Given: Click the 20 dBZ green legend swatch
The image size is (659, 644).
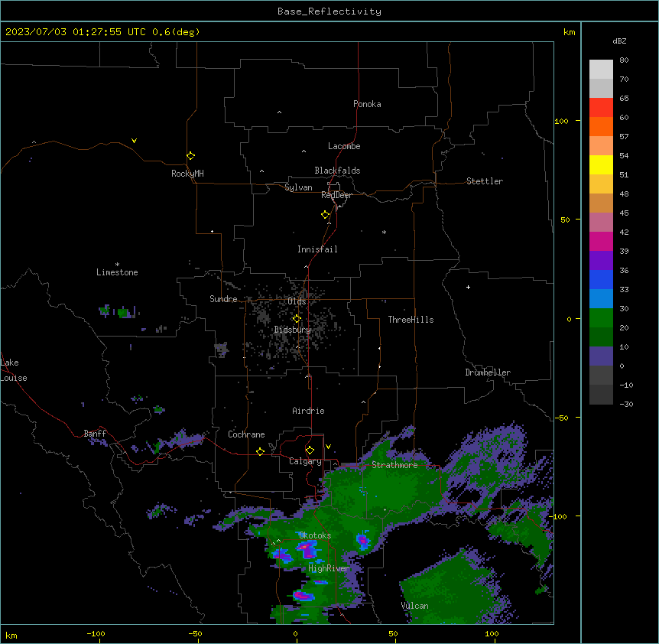Looking at the screenshot, I should [x=601, y=318].
